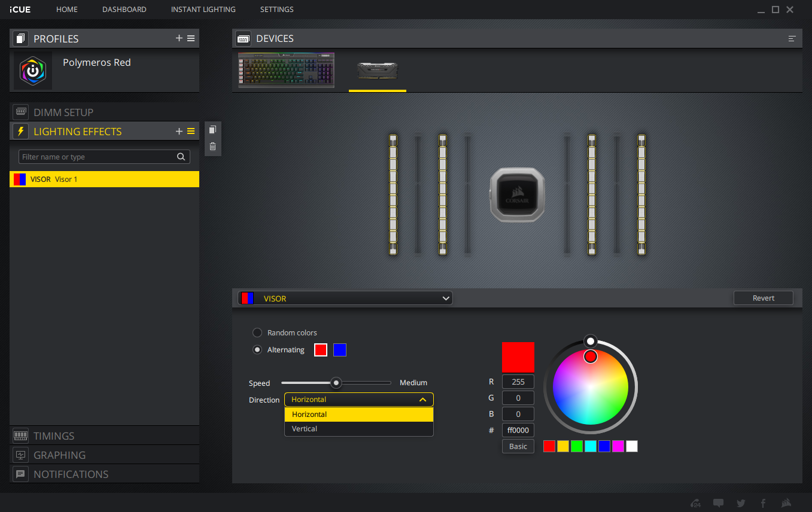Open the Lighting Effects hamburger menu
Screen dimensions: 812x512
pos(191,132)
